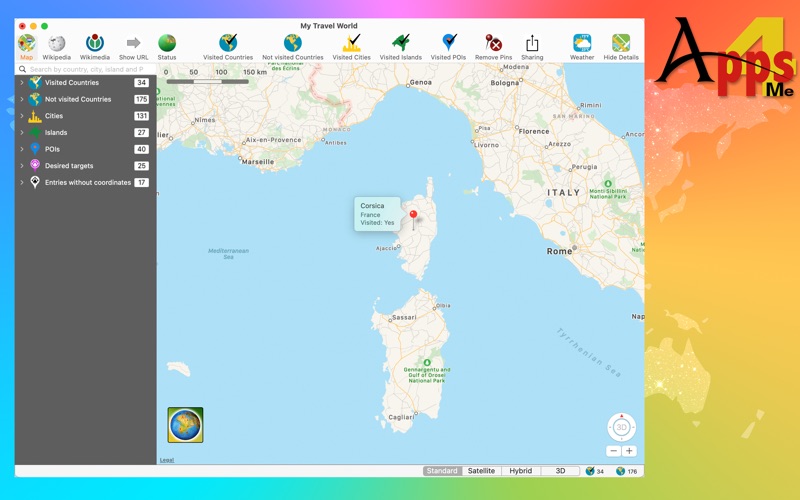Switch to Satellite map view
Image resolution: width=800 pixels, height=500 pixels.
coord(481,471)
